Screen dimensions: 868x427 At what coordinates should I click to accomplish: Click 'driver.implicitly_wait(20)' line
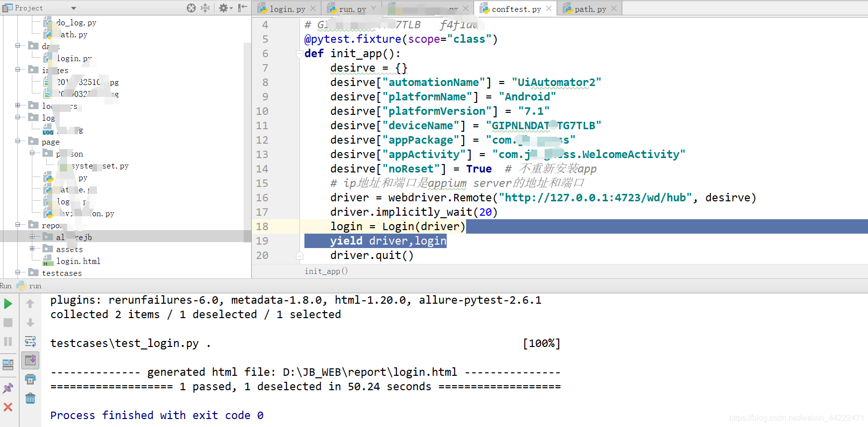(414, 212)
